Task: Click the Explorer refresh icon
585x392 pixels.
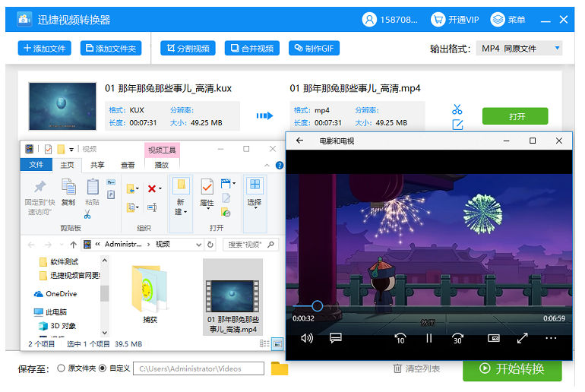Action: click(210, 245)
